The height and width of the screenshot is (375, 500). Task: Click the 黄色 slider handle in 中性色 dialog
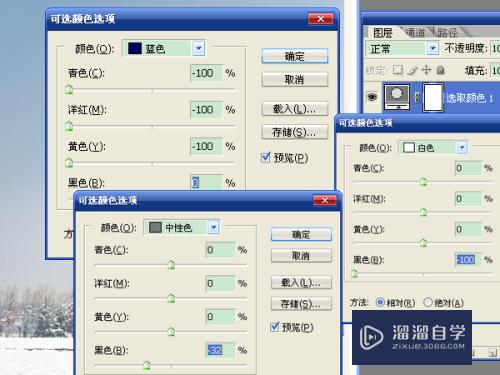(171, 331)
